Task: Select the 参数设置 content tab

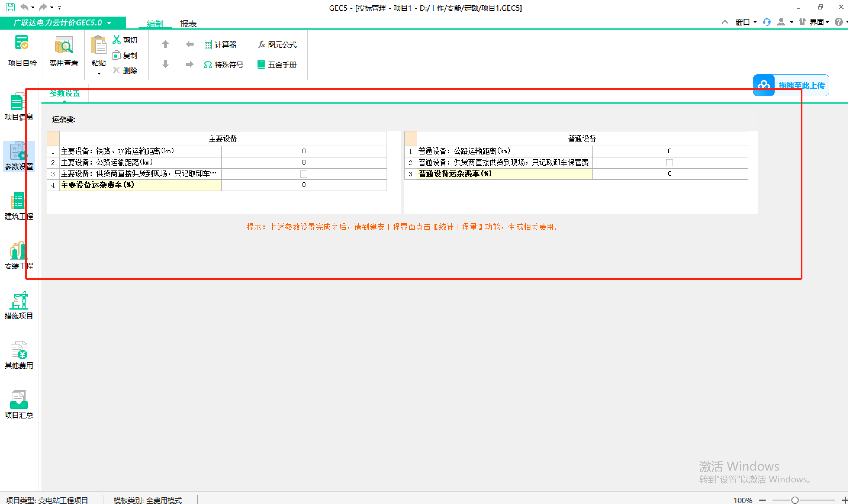Action: tap(65, 93)
